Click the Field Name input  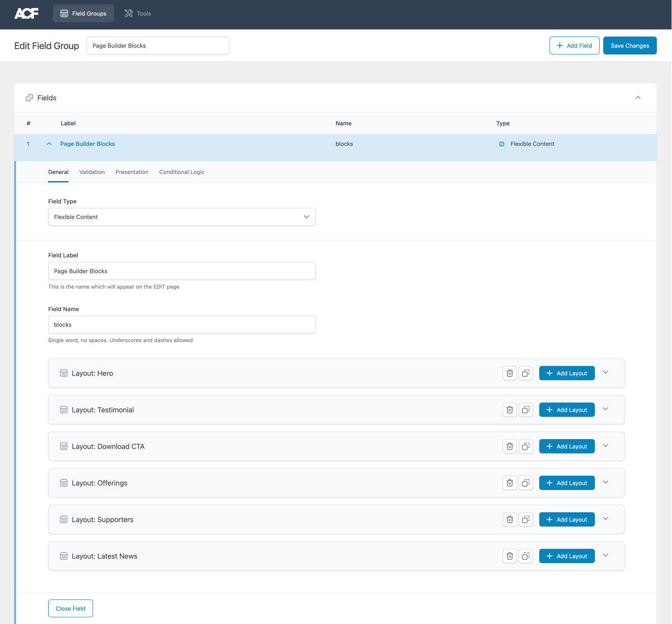[182, 325]
